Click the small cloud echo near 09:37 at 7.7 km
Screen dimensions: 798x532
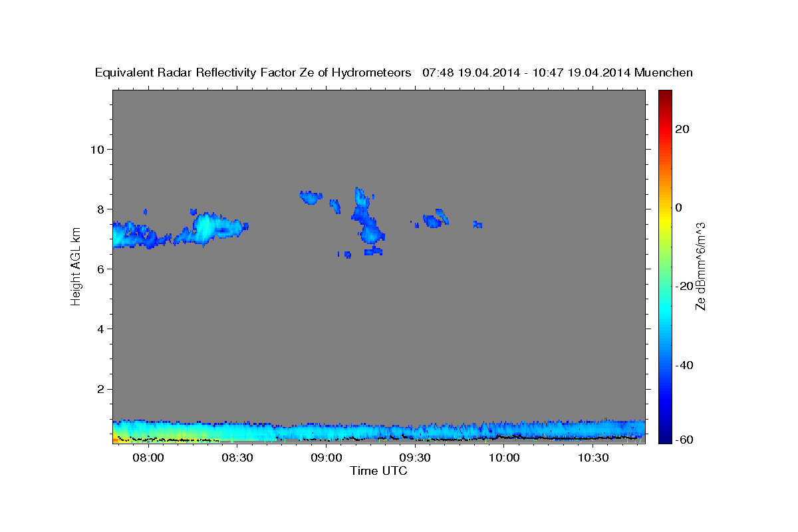436,219
